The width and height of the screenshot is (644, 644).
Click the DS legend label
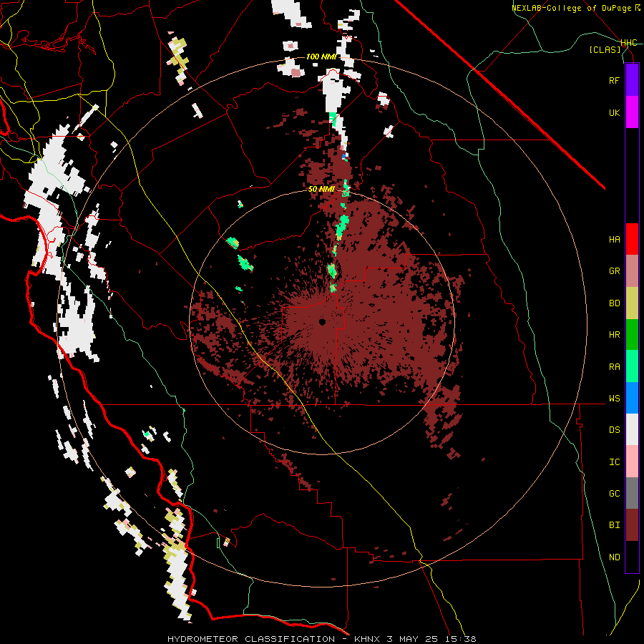[614, 430]
